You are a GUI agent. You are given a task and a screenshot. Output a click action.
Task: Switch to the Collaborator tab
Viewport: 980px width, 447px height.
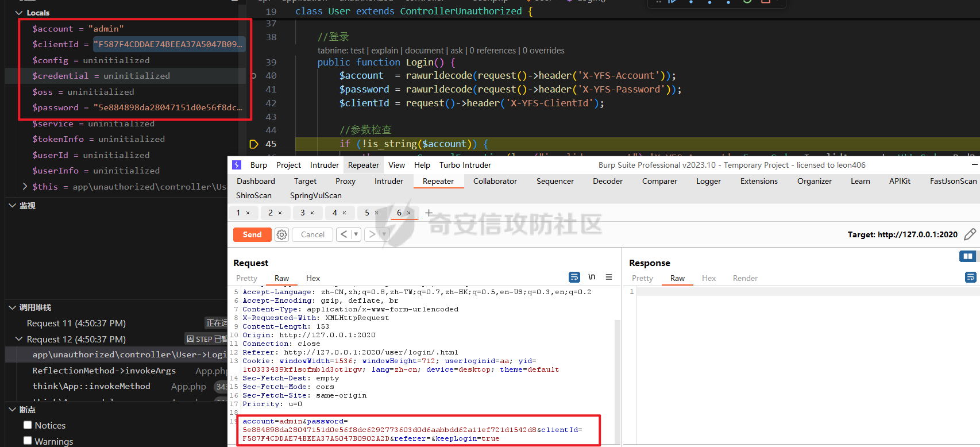[x=495, y=181]
